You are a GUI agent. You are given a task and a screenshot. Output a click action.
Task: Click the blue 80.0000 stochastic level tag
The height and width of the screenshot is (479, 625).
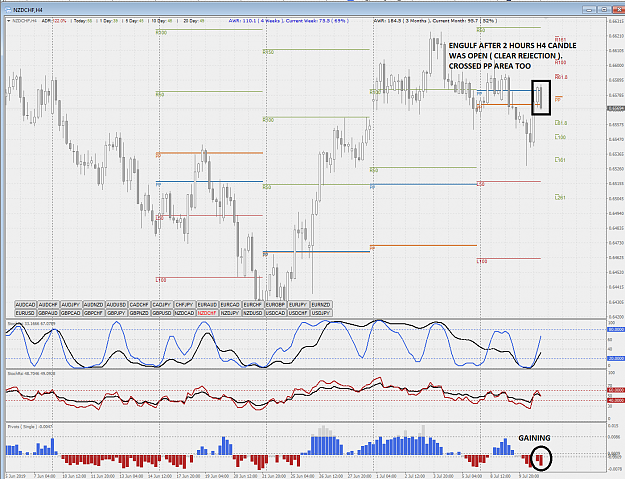(616, 330)
